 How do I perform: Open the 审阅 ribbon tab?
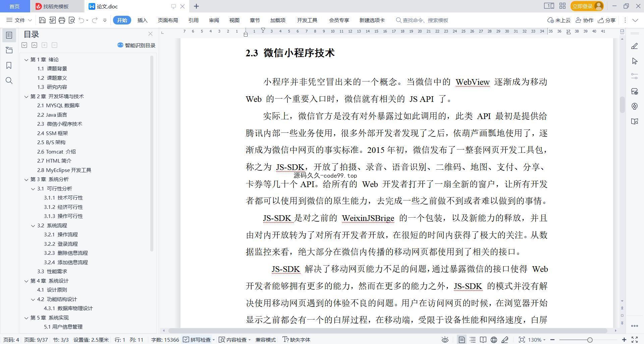coord(214,20)
